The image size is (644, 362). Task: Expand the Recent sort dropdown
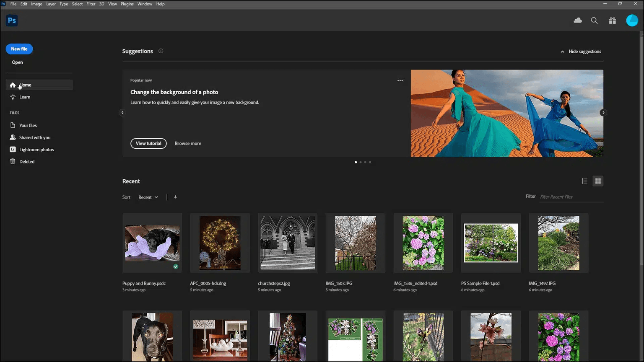pos(148,197)
